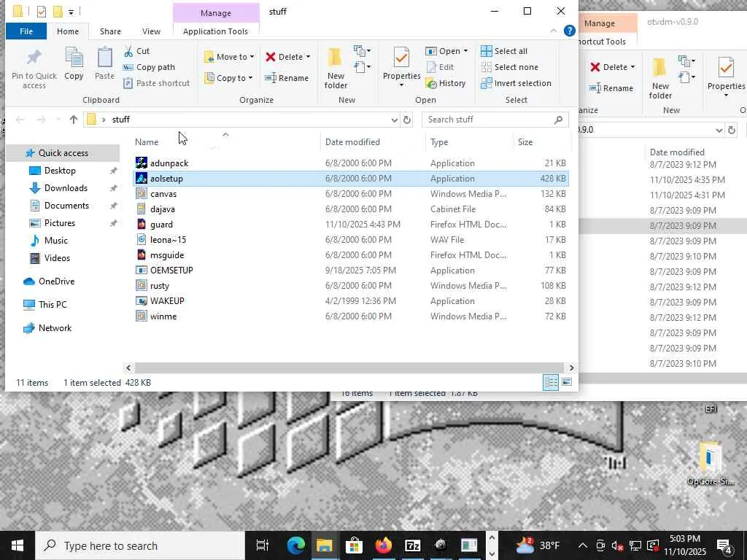Go up one folder level arrow
This screenshot has height=560, width=747.
point(74,120)
